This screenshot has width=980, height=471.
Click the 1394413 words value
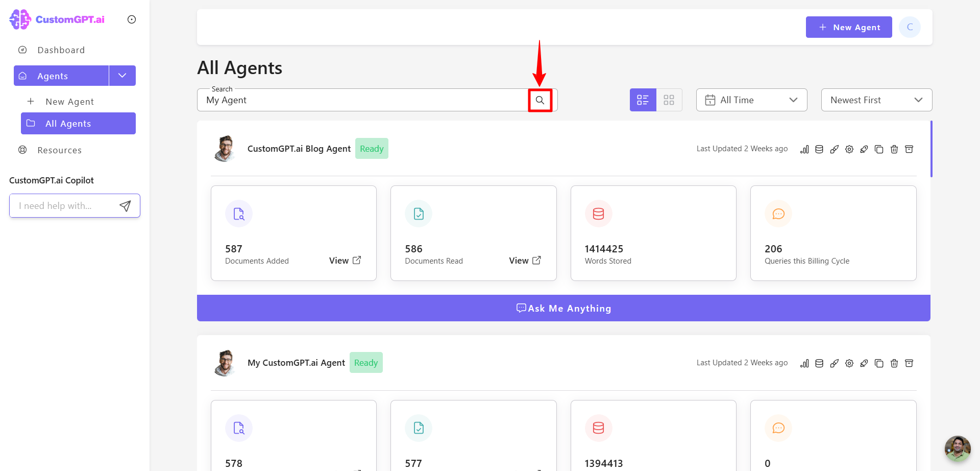click(x=604, y=463)
